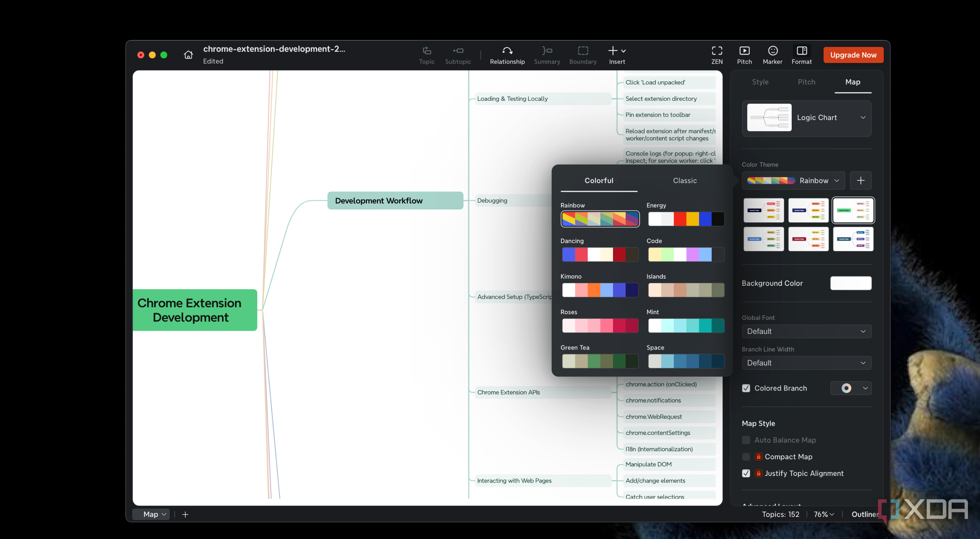Image resolution: width=980 pixels, height=539 pixels.
Task: Expand the Global Font dropdown
Action: (x=807, y=332)
